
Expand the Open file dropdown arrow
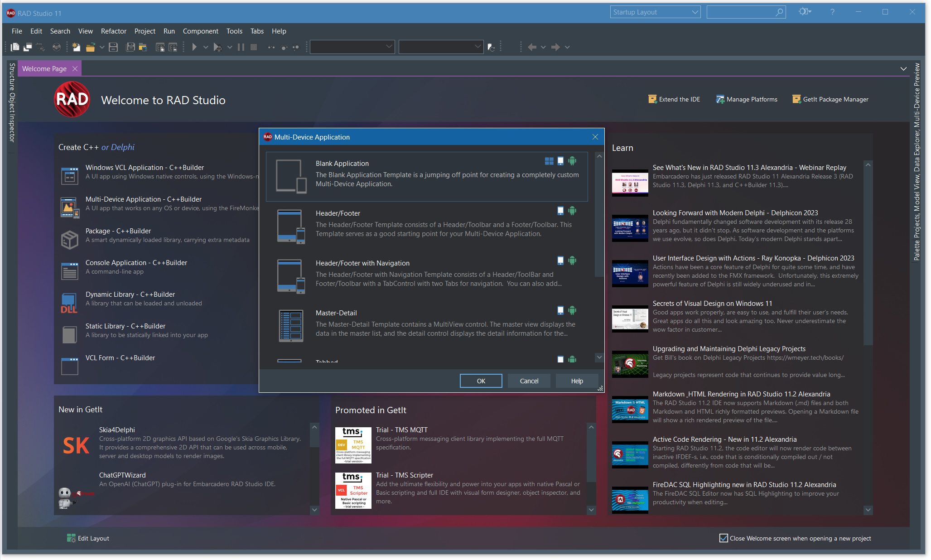pyautogui.click(x=102, y=47)
